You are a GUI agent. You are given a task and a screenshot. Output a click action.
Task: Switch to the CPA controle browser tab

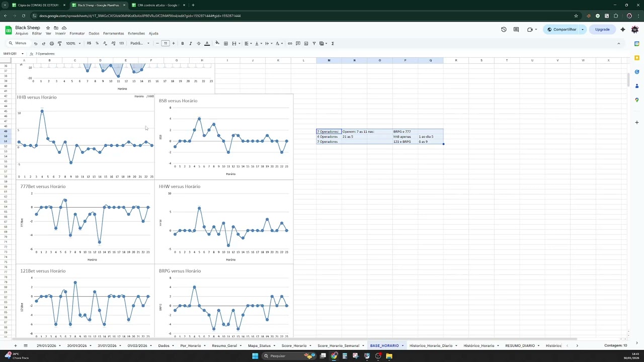157,5
